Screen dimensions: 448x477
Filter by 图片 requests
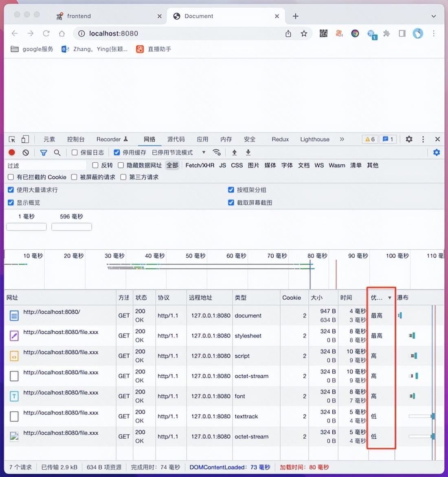click(x=253, y=165)
